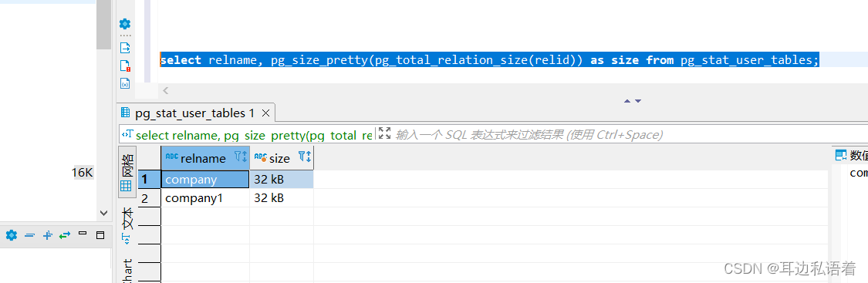Open the SQL editor settings gear icon
Image resolution: width=868 pixels, height=283 pixels.
[x=125, y=24]
